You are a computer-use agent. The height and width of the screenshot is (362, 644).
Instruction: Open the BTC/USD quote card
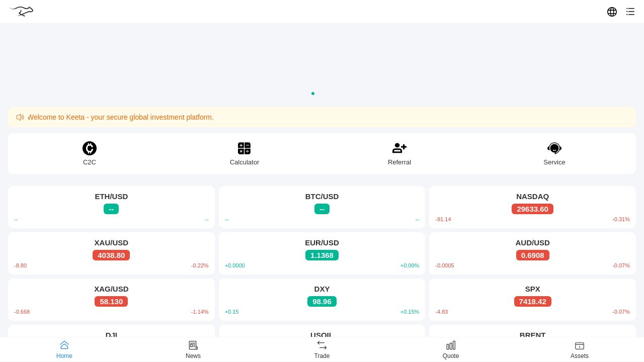pos(322,207)
